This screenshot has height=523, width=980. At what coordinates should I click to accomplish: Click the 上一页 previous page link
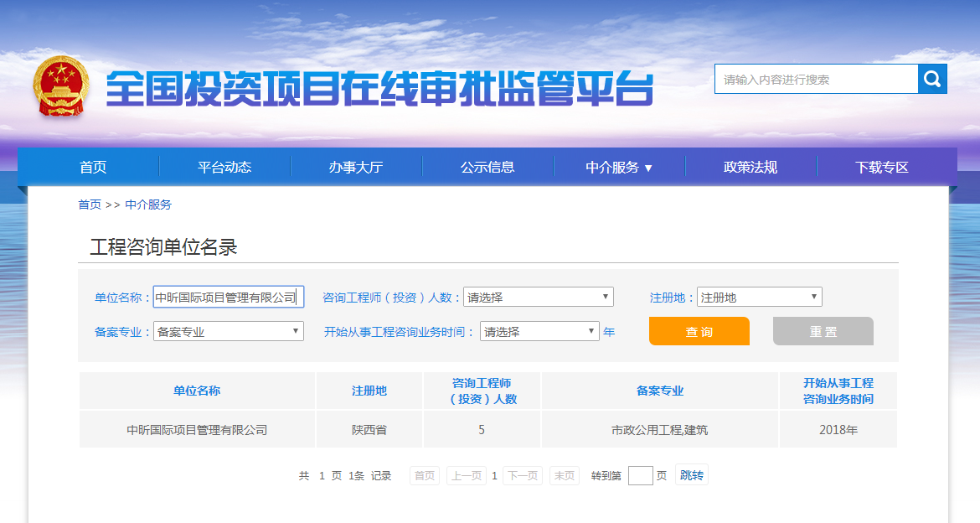click(x=466, y=475)
